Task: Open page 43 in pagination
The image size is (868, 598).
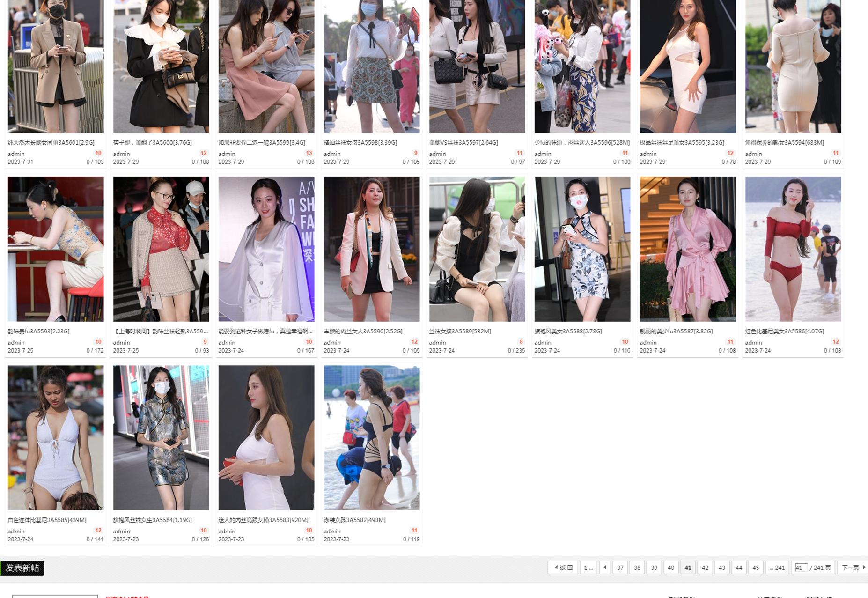Action: click(722, 568)
